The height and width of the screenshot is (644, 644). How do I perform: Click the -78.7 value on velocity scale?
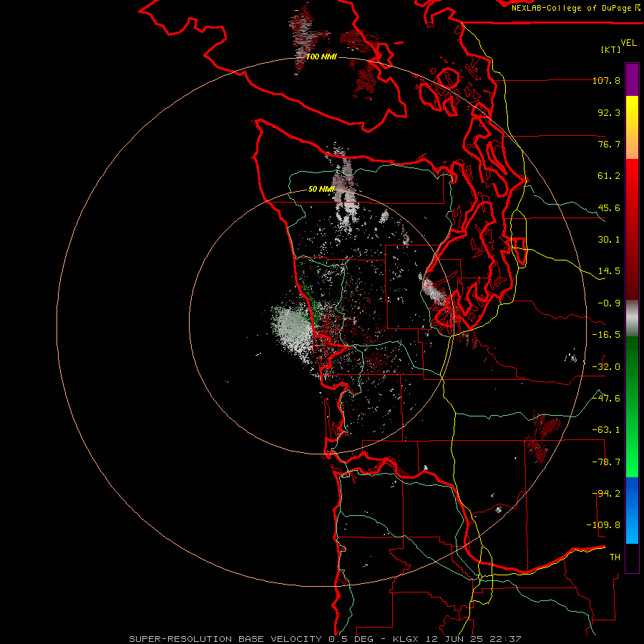606,462
